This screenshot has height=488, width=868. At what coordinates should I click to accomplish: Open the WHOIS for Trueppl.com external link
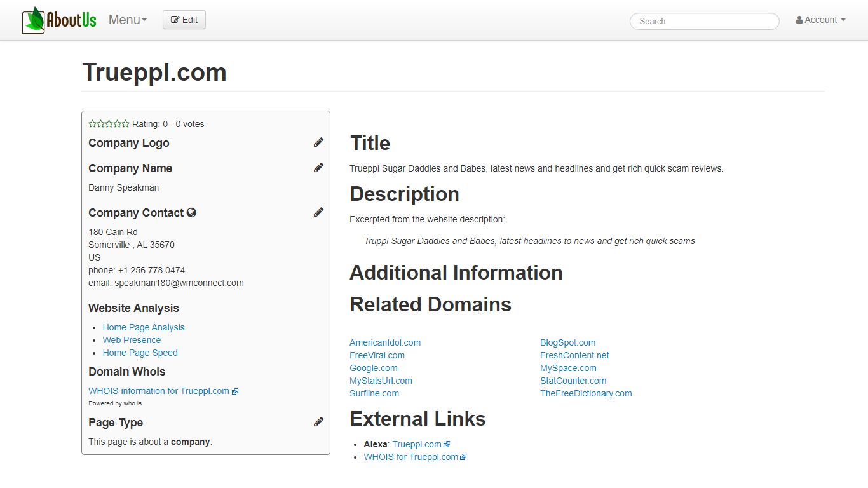coord(411,457)
